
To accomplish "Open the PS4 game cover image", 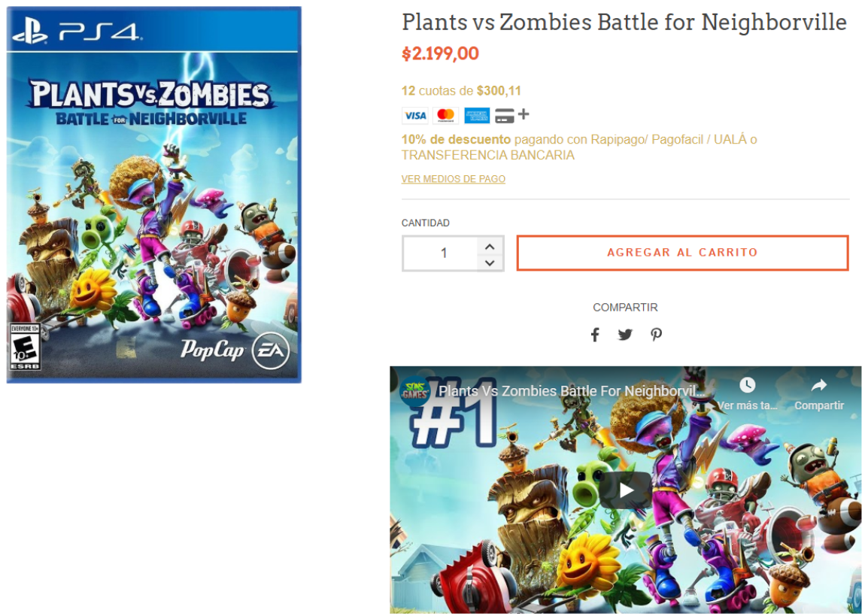I will (x=154, y=195).
